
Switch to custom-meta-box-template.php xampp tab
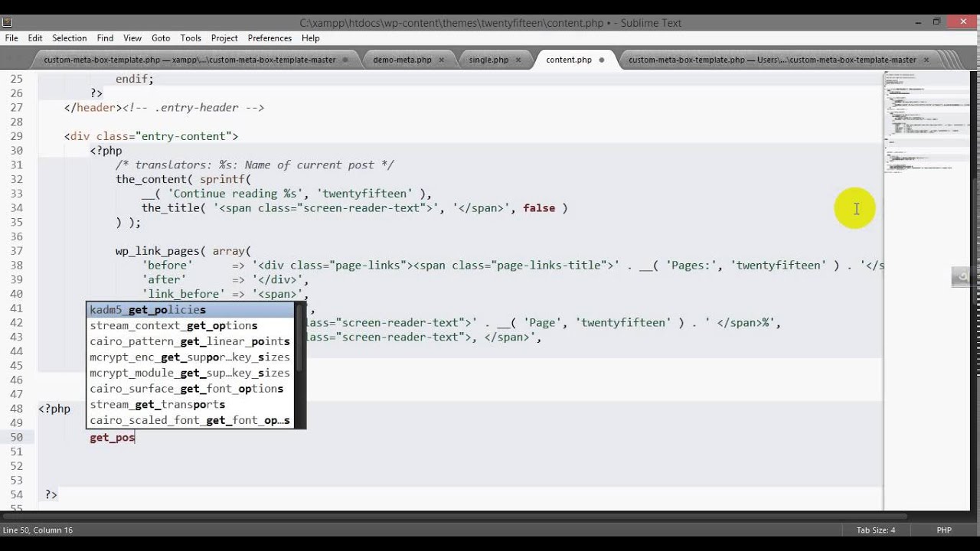[191, 60]
